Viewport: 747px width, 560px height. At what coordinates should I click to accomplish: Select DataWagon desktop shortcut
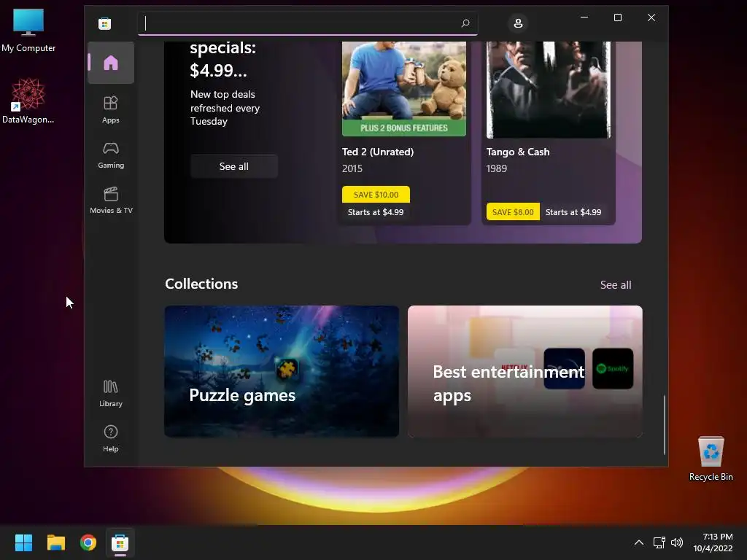(x=28, y=101)
